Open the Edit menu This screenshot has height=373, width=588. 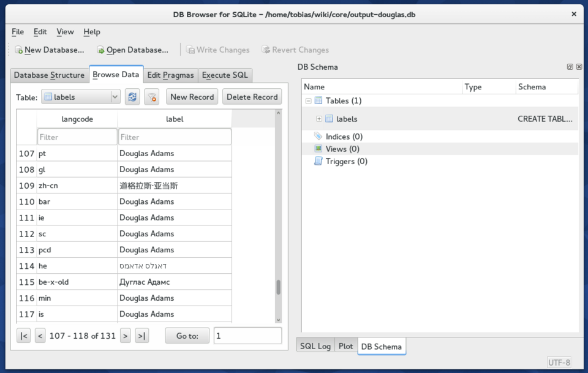pyautogui.click(x=40, y=32)
